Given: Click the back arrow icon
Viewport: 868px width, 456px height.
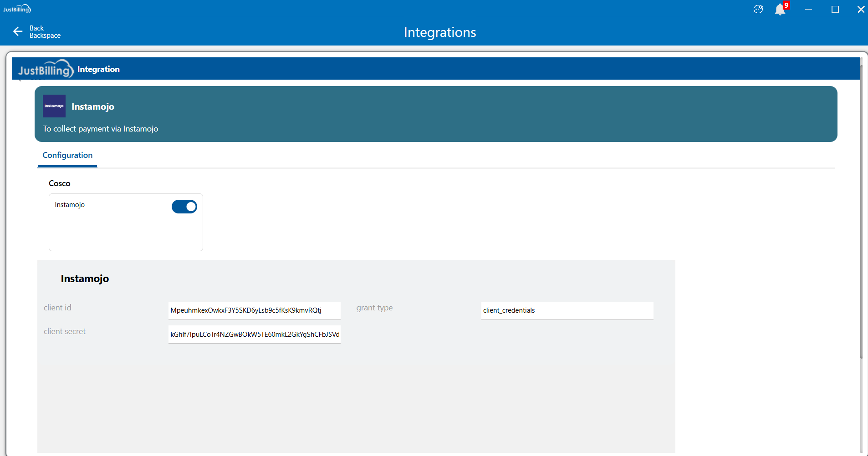Looking at the screenshot, I should [x=18, y=31].
